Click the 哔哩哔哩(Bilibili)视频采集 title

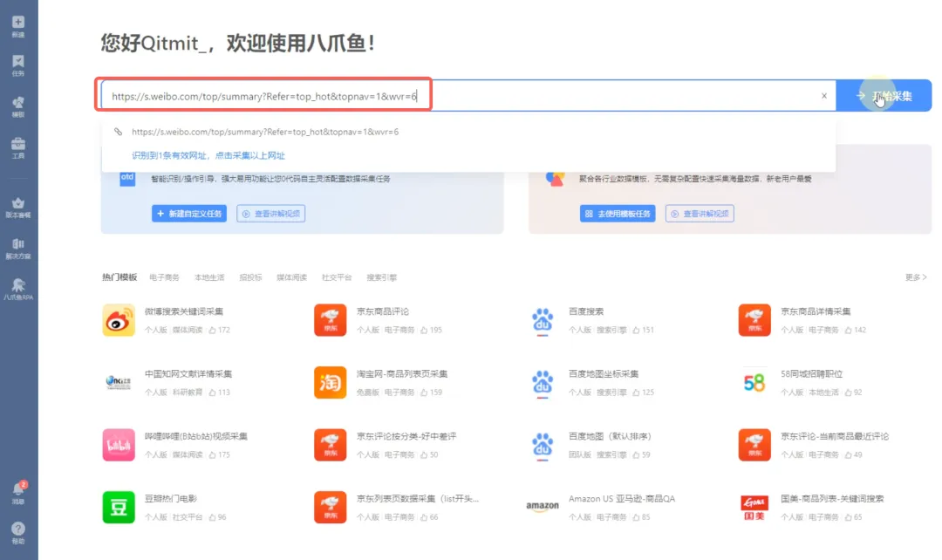point(196,436)
